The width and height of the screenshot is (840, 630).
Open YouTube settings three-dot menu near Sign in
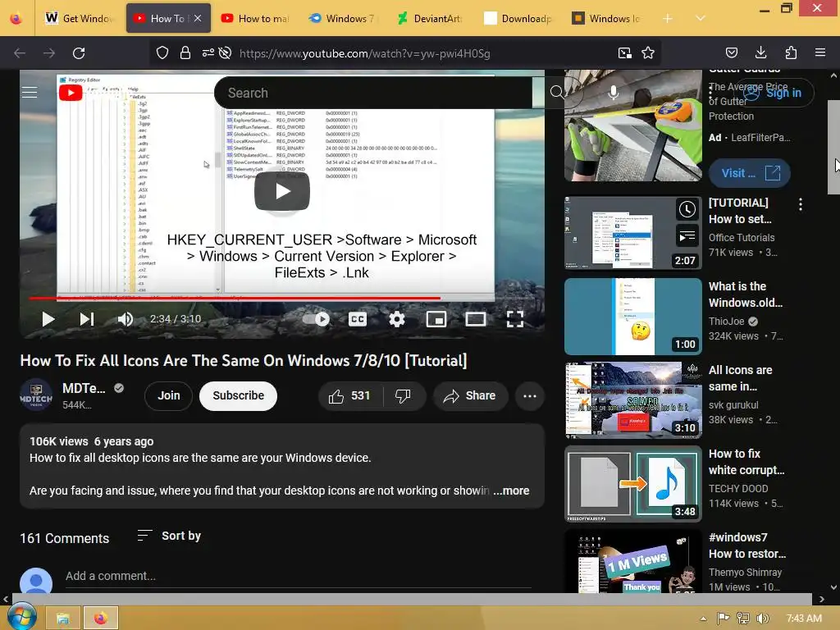click(711, 93)
